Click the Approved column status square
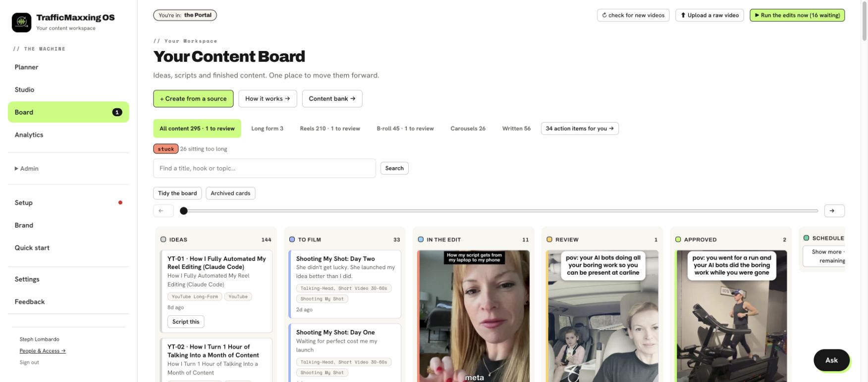The width and height of the screenshot is (868, 382). [x=678, y=239]
